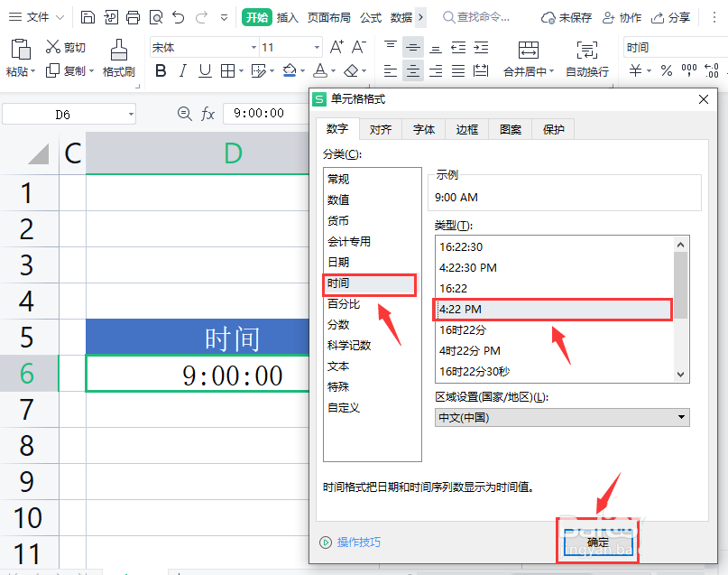Align text right

tap(436, 71)
